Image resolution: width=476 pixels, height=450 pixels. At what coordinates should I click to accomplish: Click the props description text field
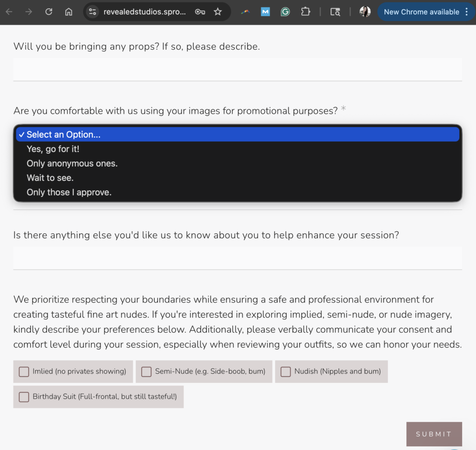pos(238,70)
